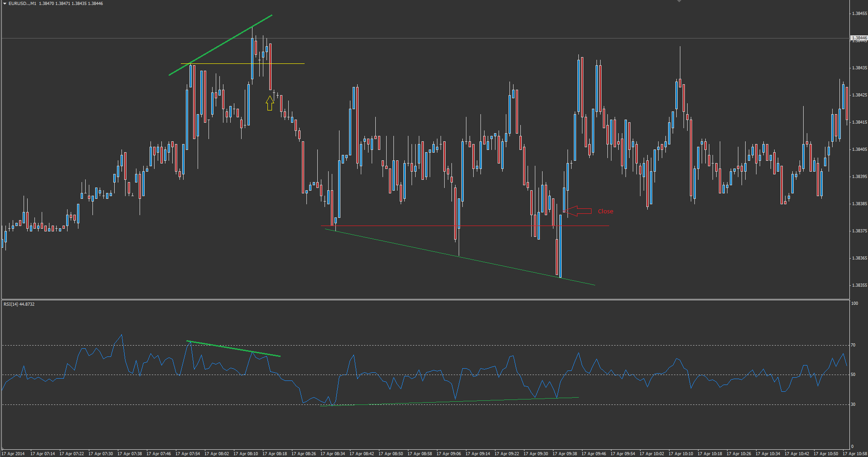
Task: Click the '17 Apr 08:42' time label
Action: tap(362, 453)
